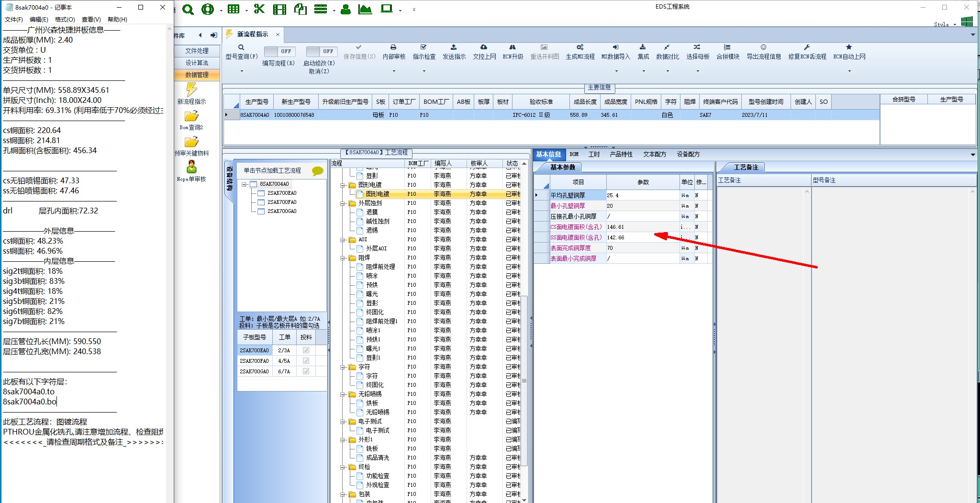Toggle 投料 checkbox for 2SAK700FA0
The image size is (980, 503).
(306, 361)
